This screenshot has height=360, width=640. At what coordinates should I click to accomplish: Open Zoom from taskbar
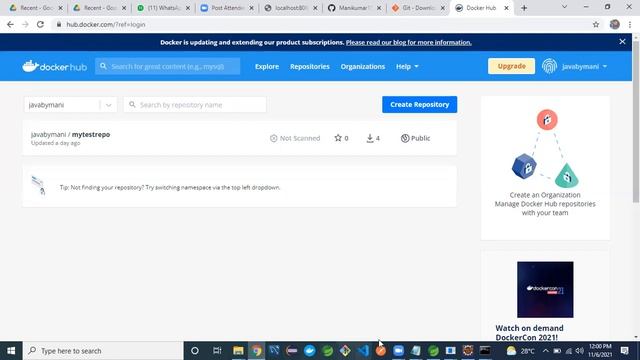point(398,351)
